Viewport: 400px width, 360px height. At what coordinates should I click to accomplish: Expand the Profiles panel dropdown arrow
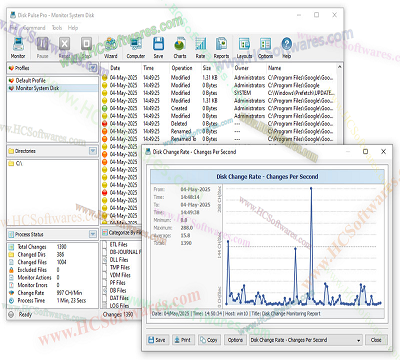coord(93,68)
